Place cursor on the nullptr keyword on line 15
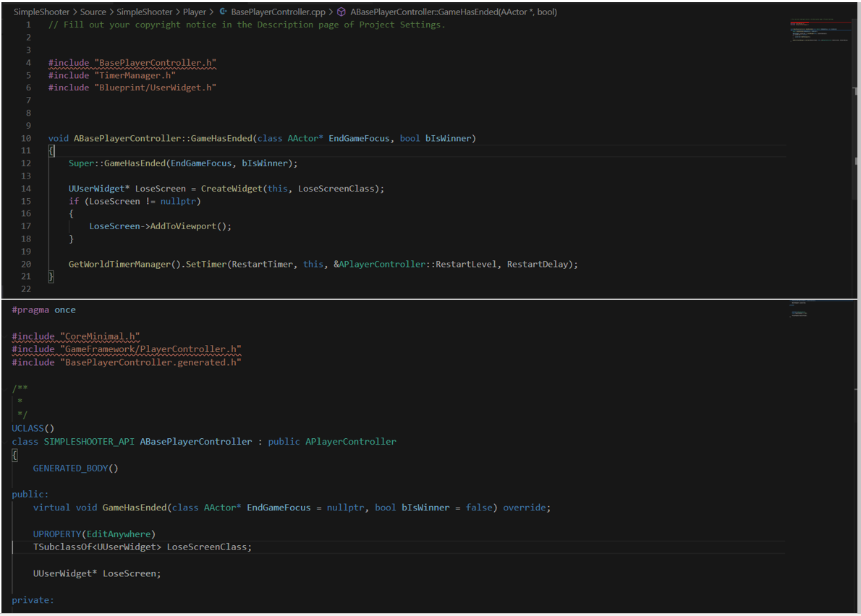This screenshot has height=616, width=861. point(178,201)
